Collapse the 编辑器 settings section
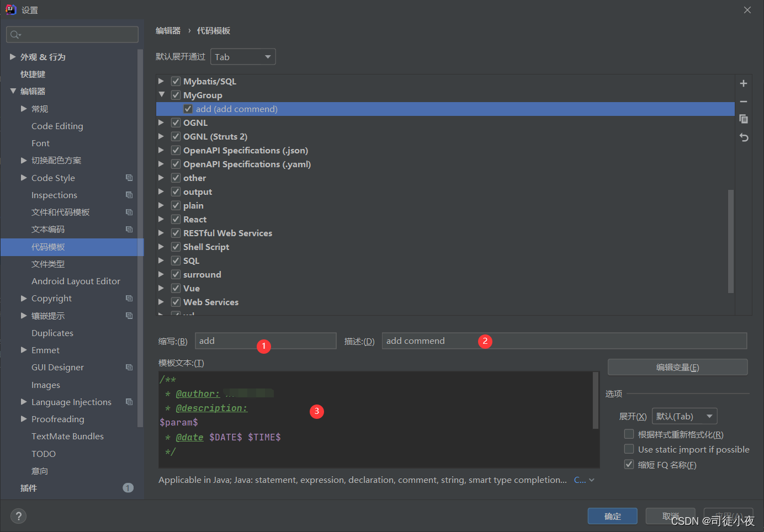 [13, 91]
